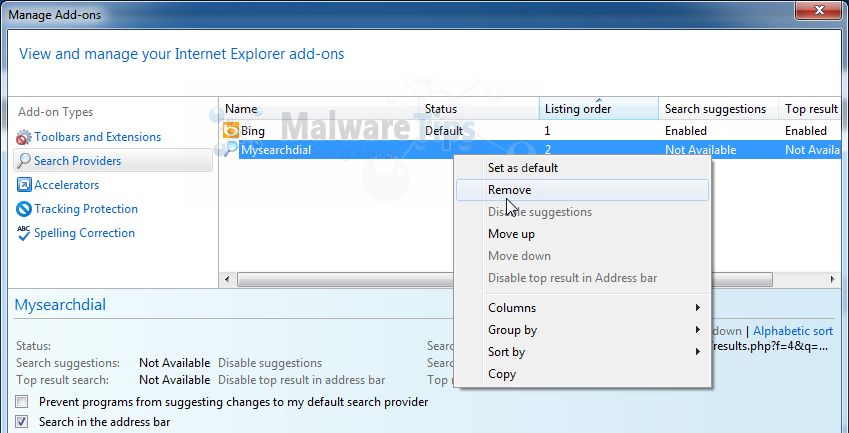
Task: Click the horizontal scrollbar thumb
Action: point(505,279)
